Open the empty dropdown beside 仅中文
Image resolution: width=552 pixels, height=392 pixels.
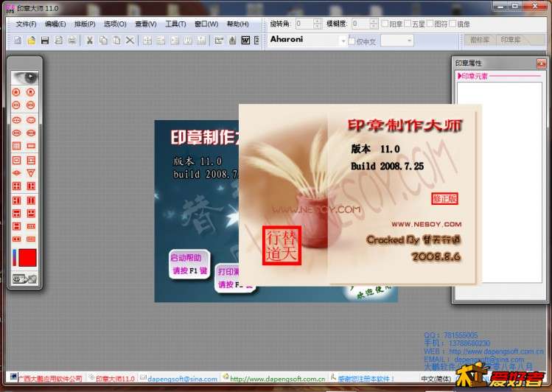click(397, 41)
